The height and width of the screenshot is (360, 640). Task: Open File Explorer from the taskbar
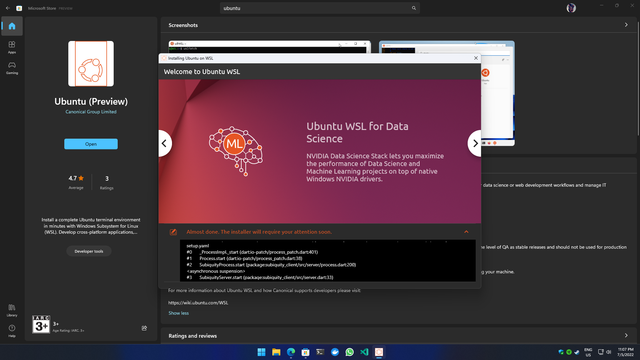[276, 352]
